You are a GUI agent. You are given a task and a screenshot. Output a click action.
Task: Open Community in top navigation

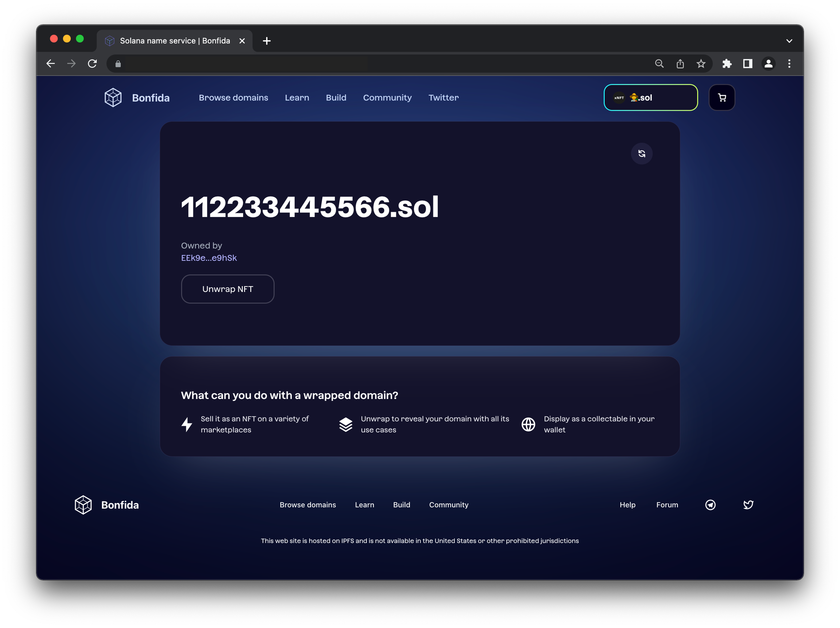[x=387, y=98]
